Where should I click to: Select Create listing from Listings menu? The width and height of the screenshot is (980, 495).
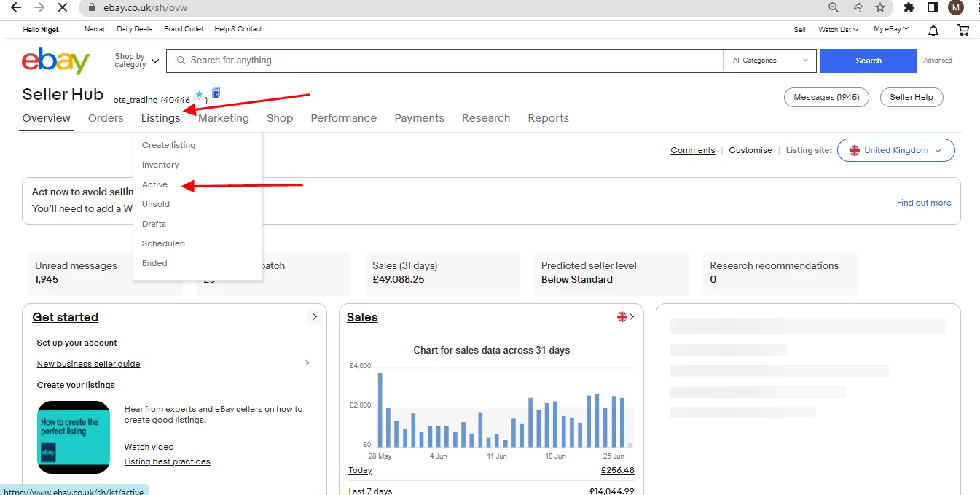[x=168, y=145]
